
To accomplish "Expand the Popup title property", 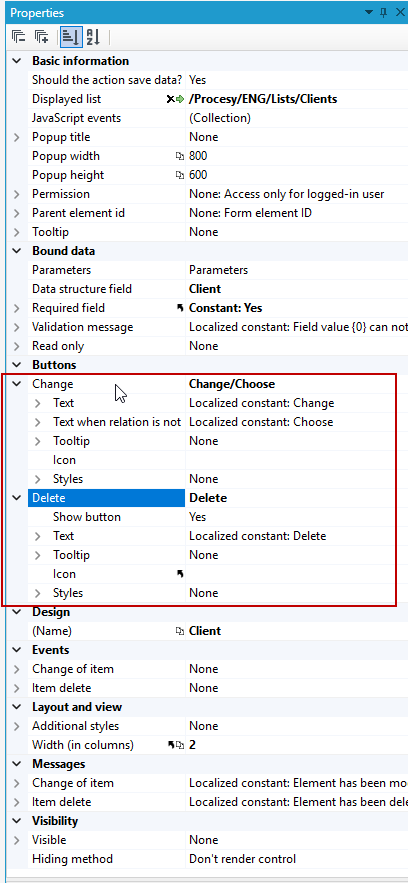I will tap(17, 137).
